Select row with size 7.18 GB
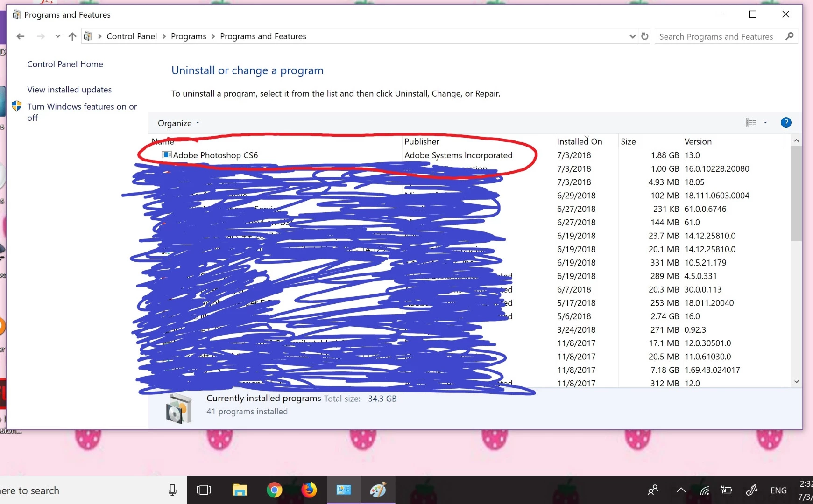The image size is (813, 504). (x=467, y=370)
